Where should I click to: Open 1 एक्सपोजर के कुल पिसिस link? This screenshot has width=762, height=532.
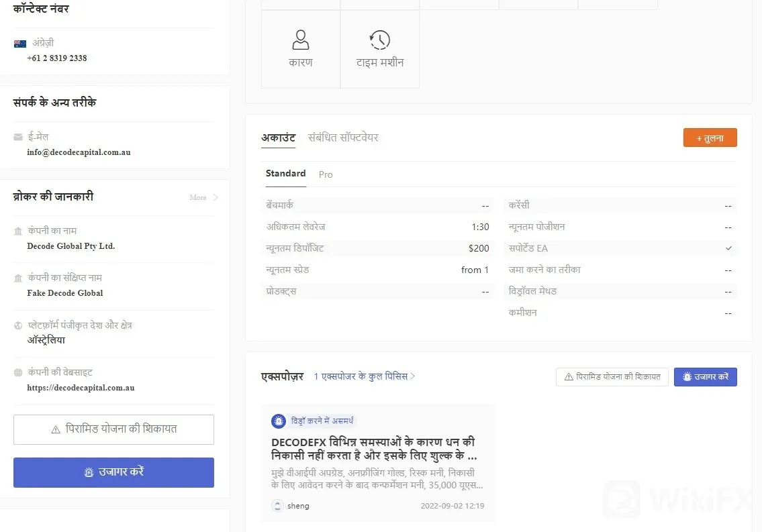(x=365, y=376)
